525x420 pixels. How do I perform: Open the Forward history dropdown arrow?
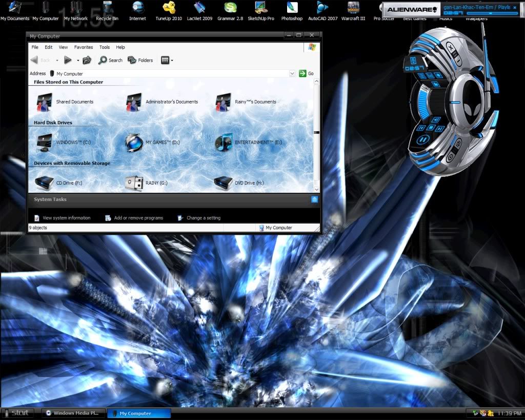click(x=78, y=61)
